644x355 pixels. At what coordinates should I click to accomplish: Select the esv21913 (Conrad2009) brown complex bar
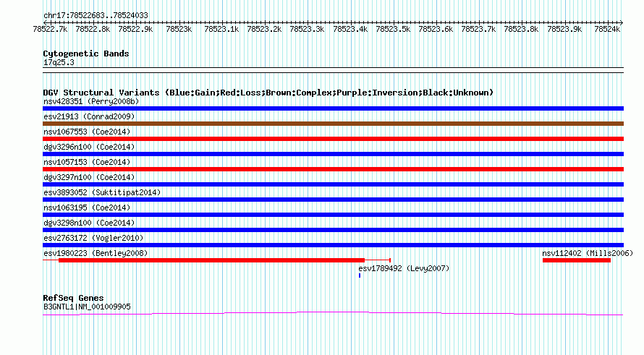(x=333, y=124)
